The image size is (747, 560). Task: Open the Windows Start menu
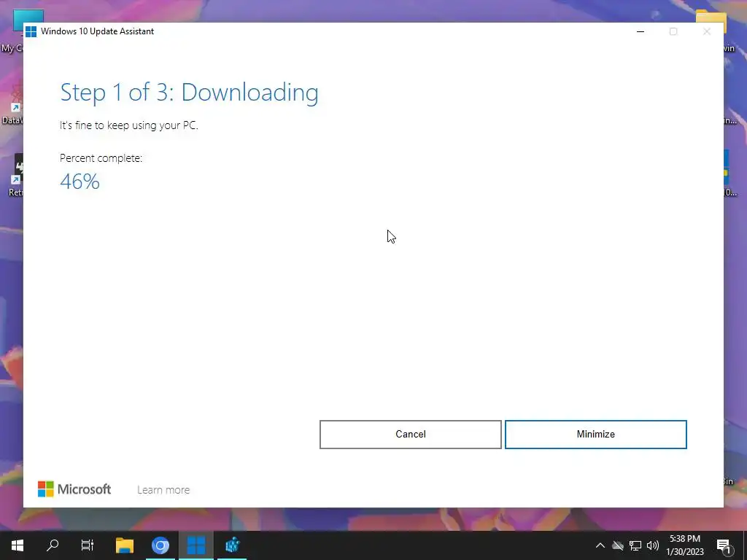pyautogui.click(x=18, y=545)
